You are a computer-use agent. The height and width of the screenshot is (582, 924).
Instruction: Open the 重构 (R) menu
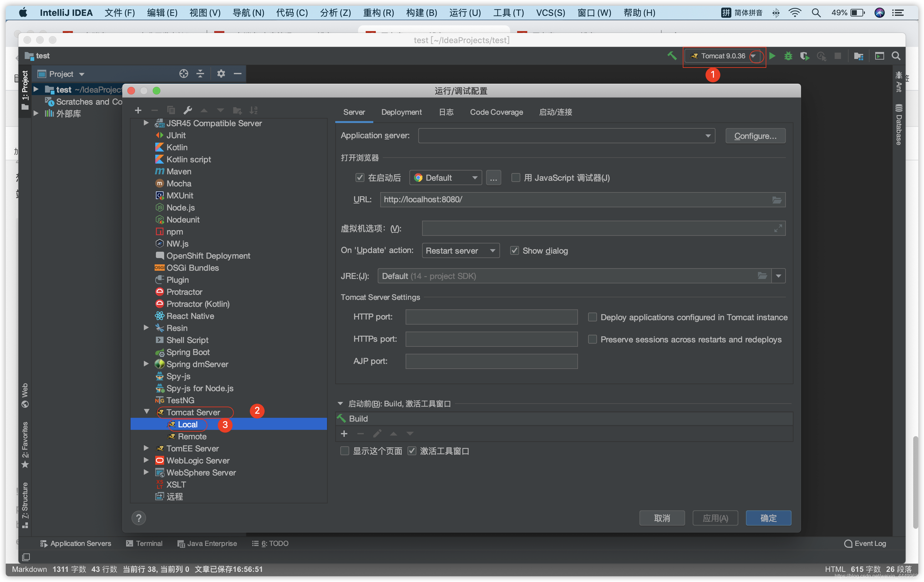pyautogui.click(x=378, y=12)
